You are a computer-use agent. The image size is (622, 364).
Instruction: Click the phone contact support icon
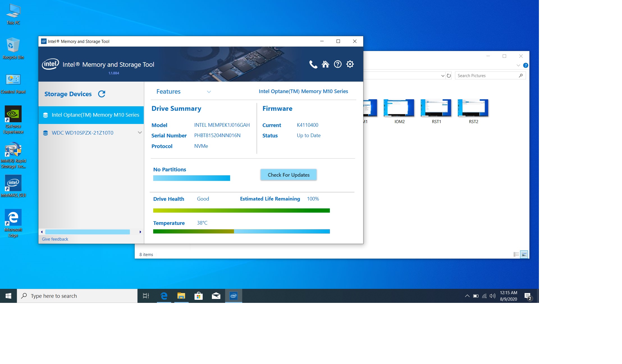[313, 64]
